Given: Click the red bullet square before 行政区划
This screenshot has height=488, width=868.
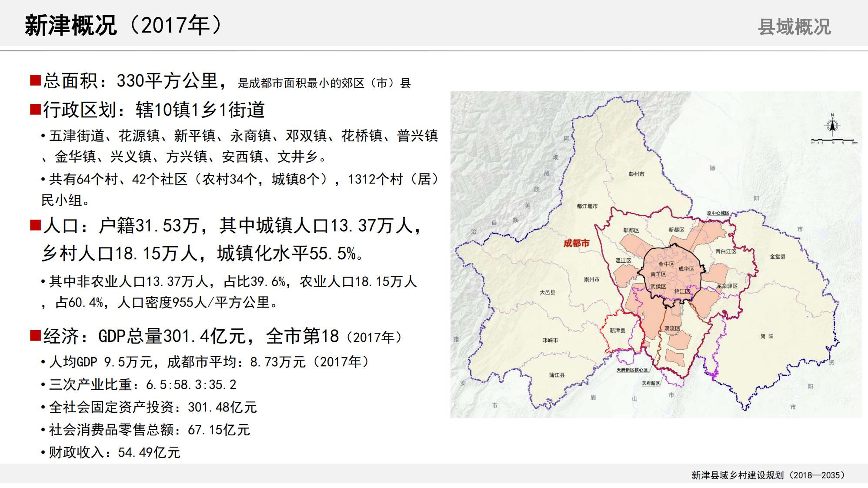Looking at the screenshot, I should [x=35, y=109].
